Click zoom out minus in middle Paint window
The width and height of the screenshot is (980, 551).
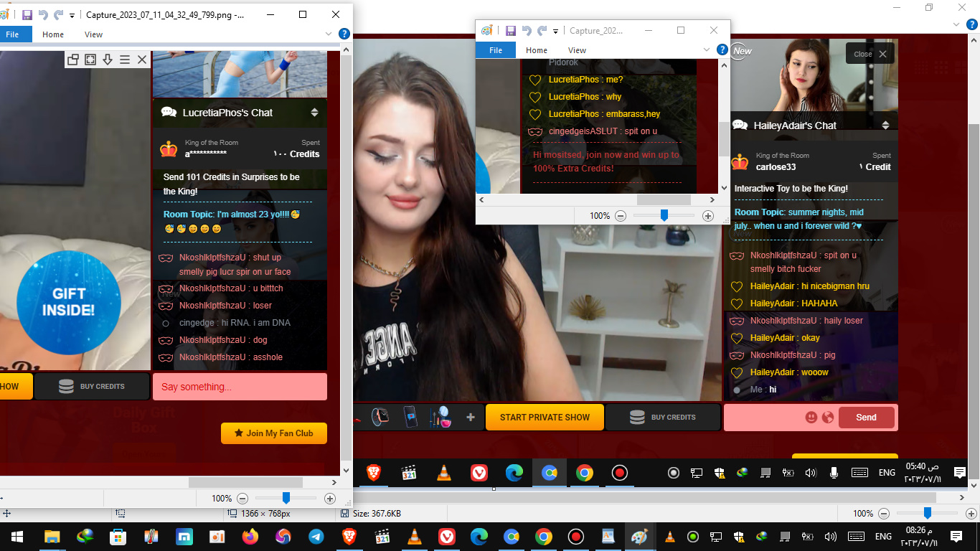tap(621, 216)
